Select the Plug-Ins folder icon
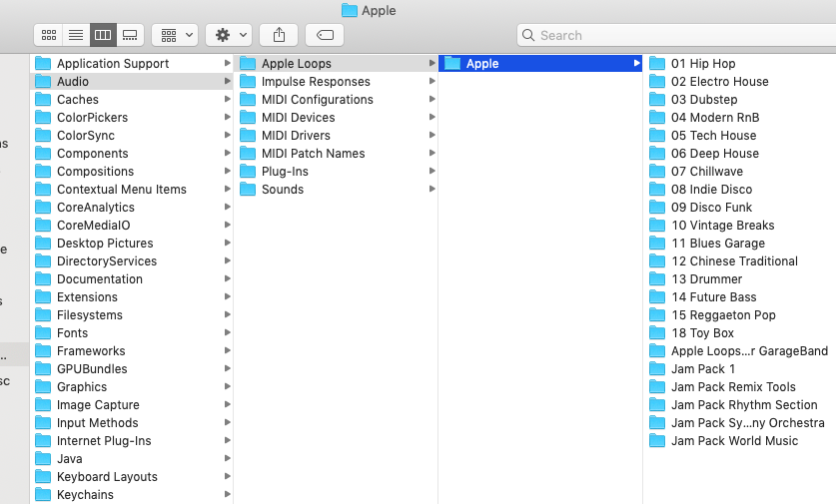This screenshot has height=504, width=836. 248,172
